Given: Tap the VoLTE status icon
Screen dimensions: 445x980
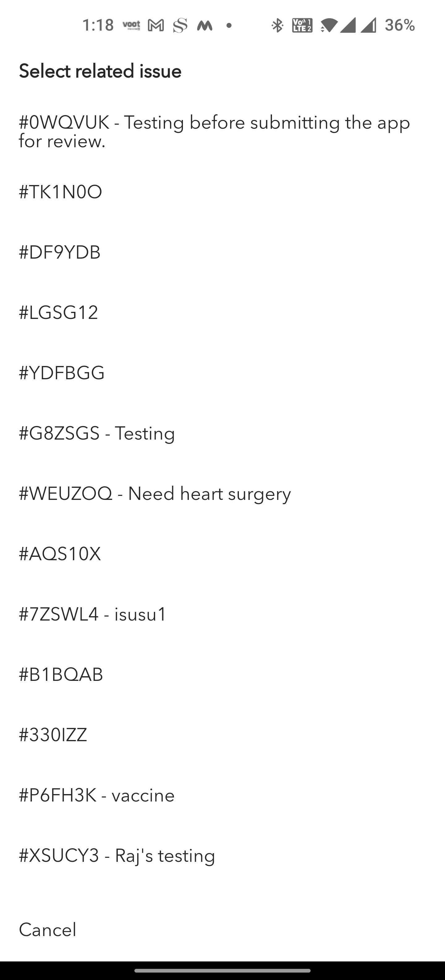Looking at the screenshot, I should pyautogui.click(x=302, y=25).
